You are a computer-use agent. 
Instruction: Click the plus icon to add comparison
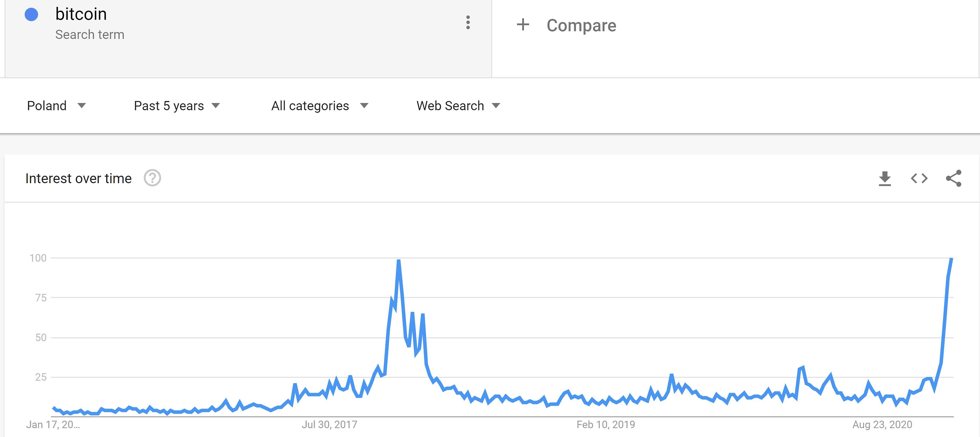pyautogui.click(x=523, y=25)
